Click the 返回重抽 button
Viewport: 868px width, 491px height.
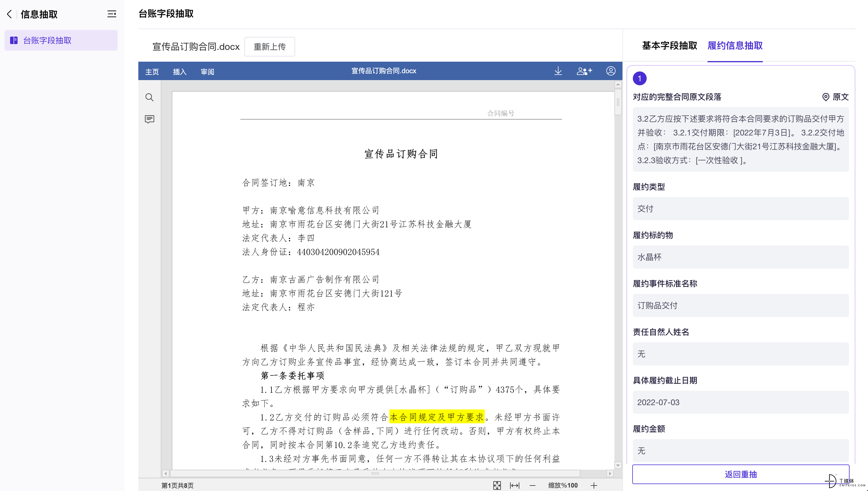coord(741,474)
